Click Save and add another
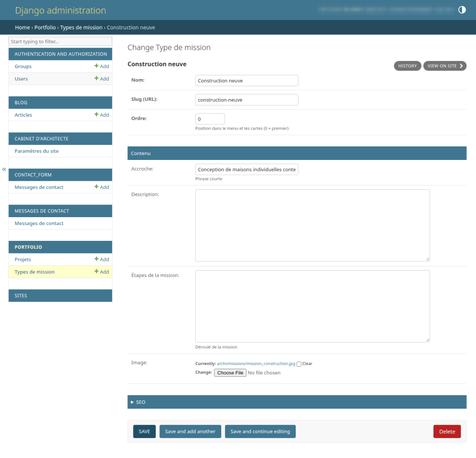476x458 pixels. [190, 431]
